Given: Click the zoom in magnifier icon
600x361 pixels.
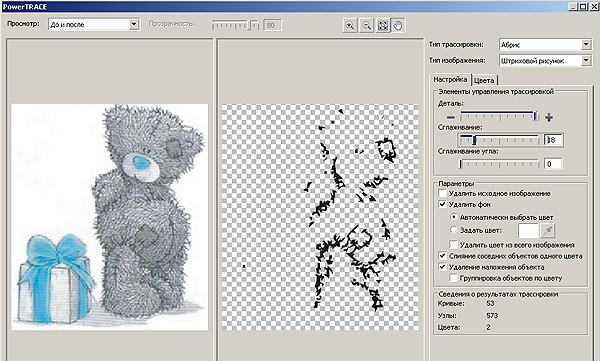Looking at the screenshot, I should [350, 25].
